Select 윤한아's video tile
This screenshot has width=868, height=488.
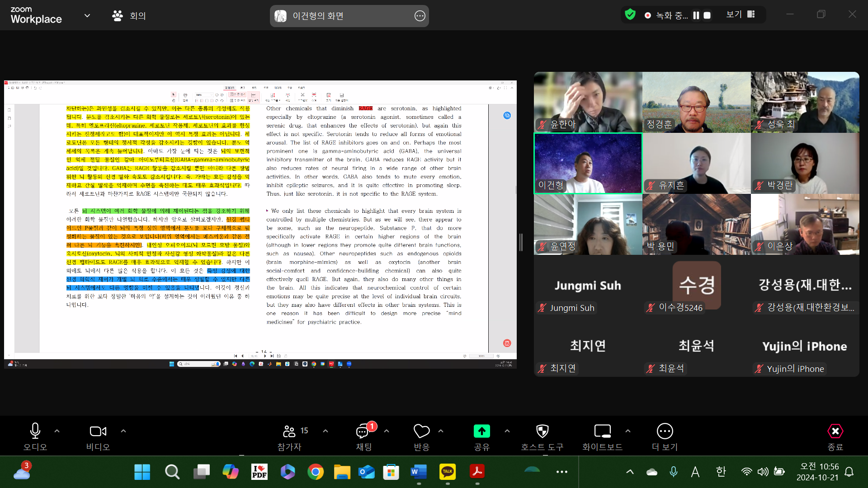[588, 102]
